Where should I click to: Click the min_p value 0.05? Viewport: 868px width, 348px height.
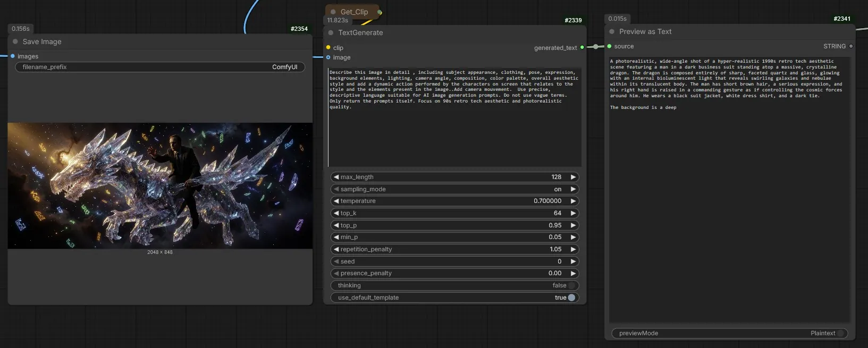pos(555,237)
